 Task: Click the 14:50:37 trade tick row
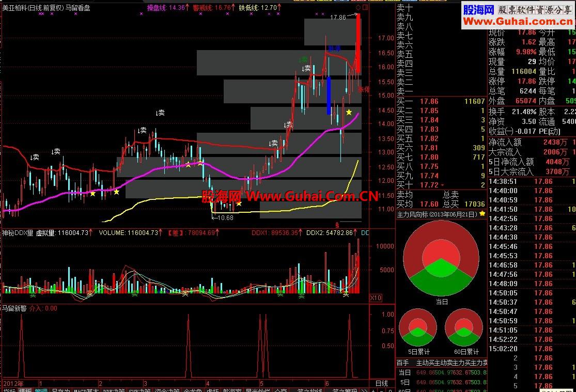532,302
